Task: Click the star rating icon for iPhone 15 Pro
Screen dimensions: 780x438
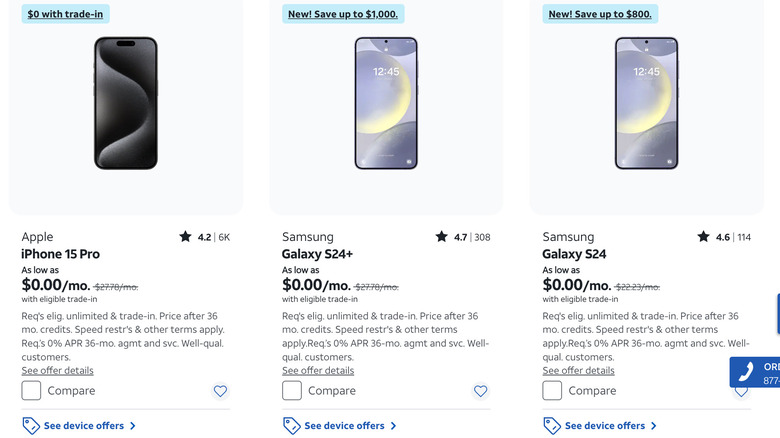Action: [185, 237]
